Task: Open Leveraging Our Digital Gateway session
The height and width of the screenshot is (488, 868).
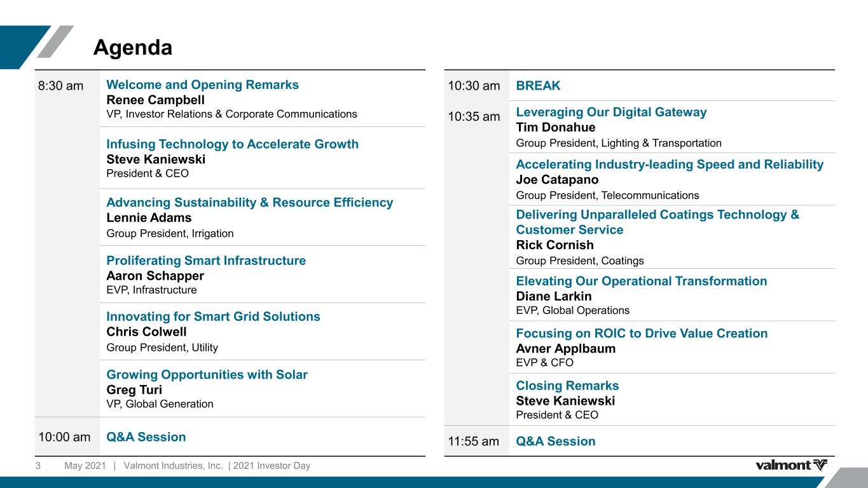Action: (611, 112)
